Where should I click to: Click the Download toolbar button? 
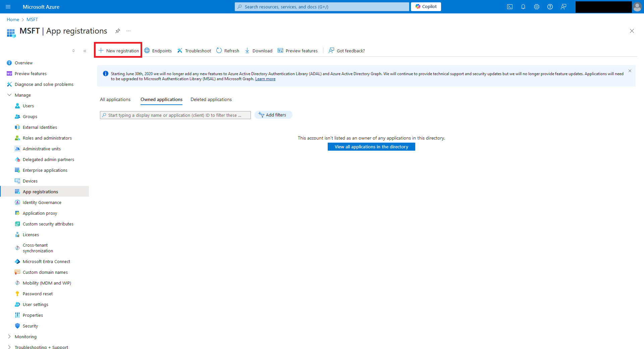point(259,51)
